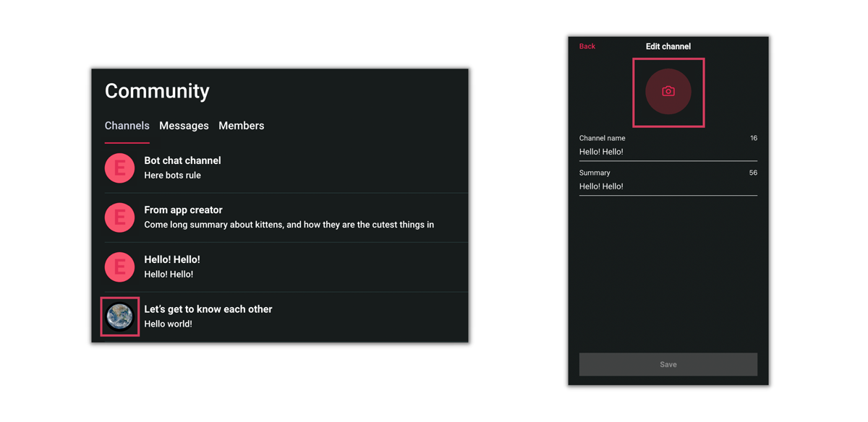Go Back from Edit channel
The height and width of the screenshot is (422, 868).
pyautogui.click(x=587, y=46)
